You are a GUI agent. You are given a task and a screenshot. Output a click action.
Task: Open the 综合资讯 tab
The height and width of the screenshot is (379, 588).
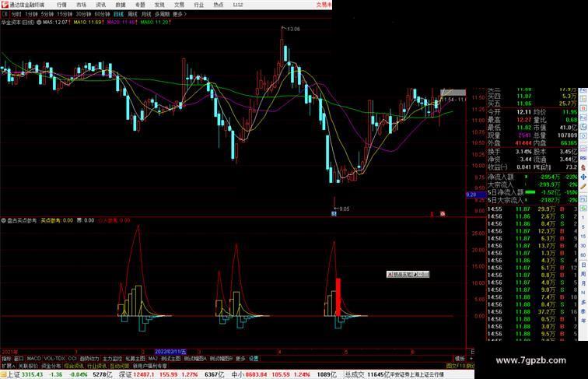[x=74, y=366]
